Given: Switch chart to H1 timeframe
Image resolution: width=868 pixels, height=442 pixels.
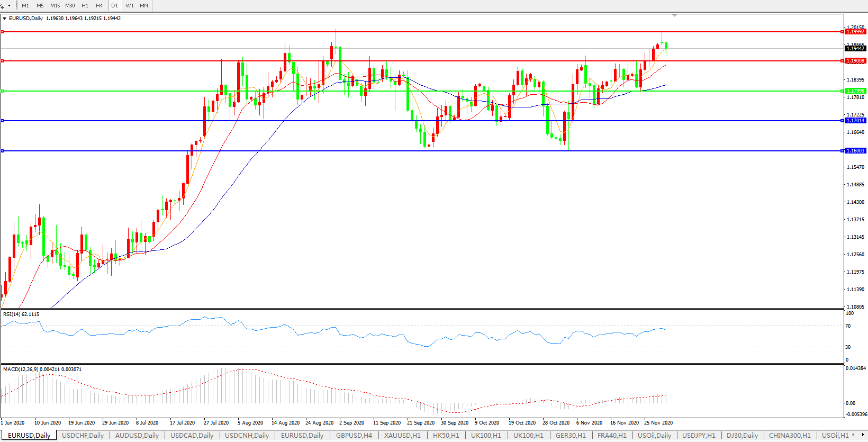Looking at the screenshot, I should [x=85, y=5].
